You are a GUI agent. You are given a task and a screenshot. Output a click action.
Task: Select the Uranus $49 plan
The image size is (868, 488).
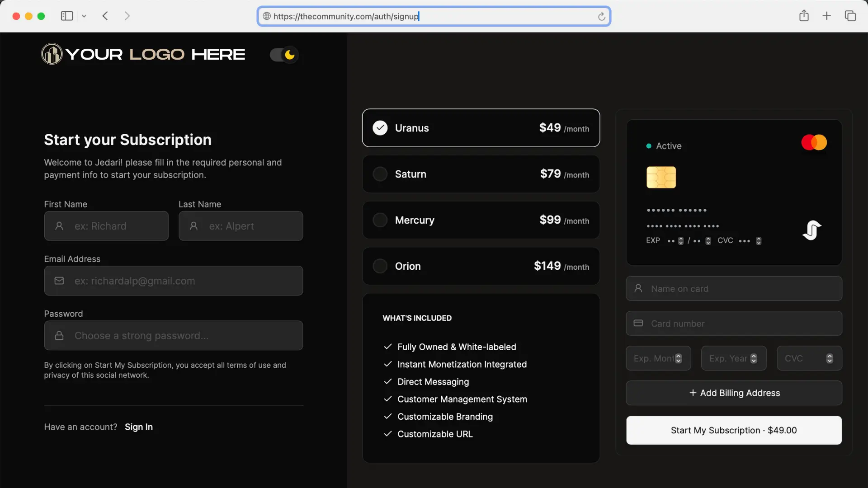481,128
